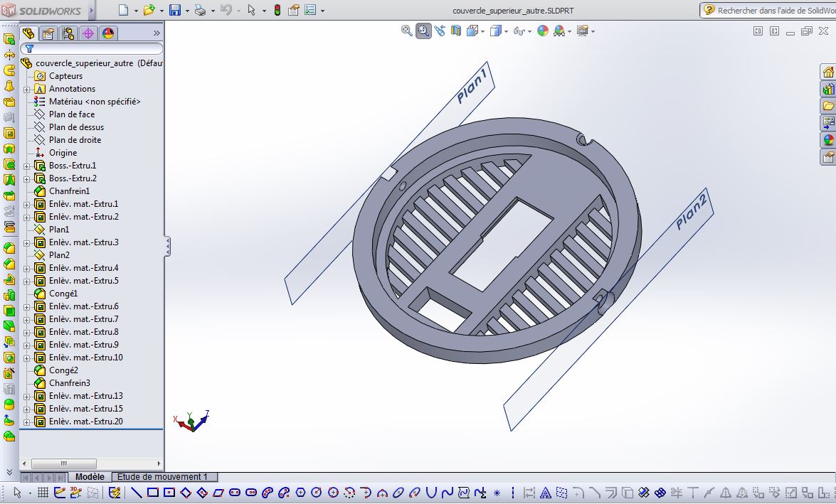
Task: Select Plan de face in feature tree
Action: tap(71, 114)
